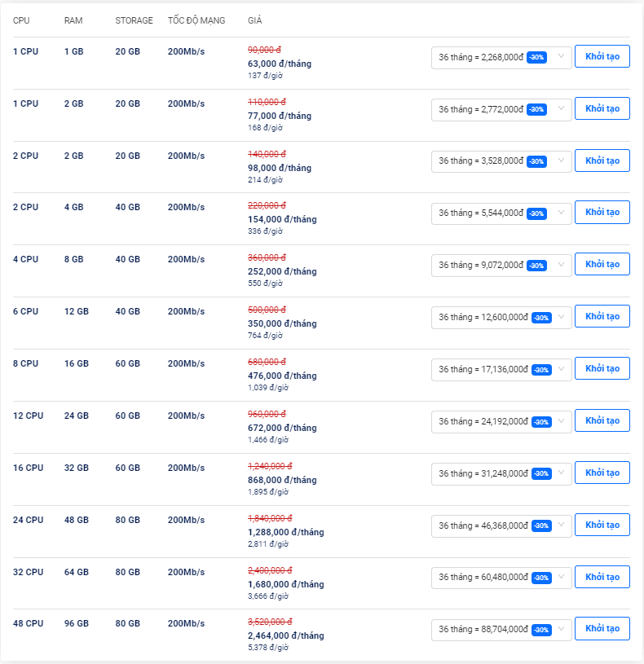Start the 4 CPU 8 GB plan with Khởi tạo
This screenshot has height=664, width=644.
tap(602, 264)
